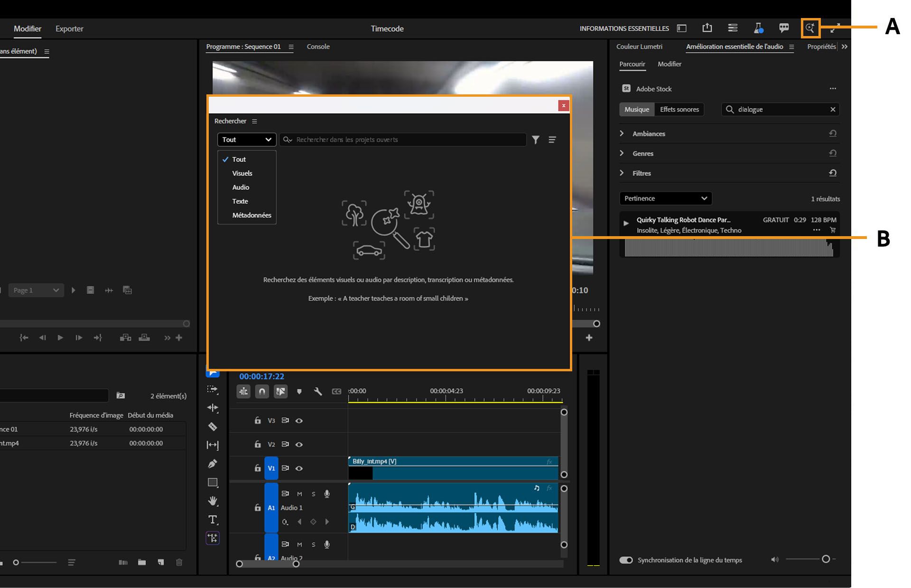Screen dimensions: 911x588
Task: Select the Selection tool in timeline toolbar
Action: (213, 373)
